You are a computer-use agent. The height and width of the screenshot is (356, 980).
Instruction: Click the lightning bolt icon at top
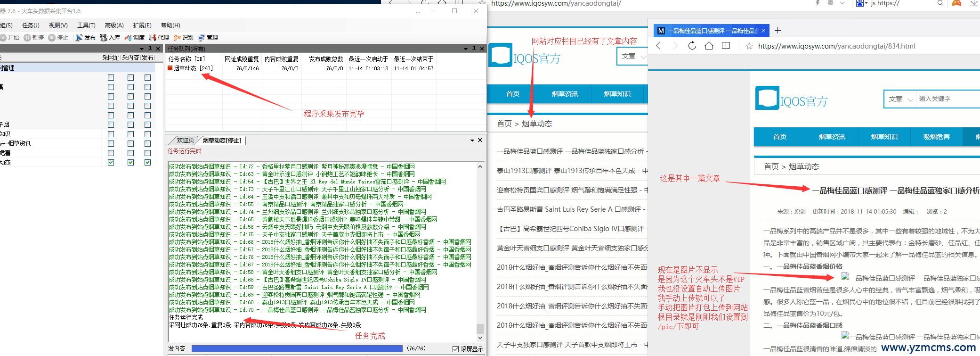(818, 3)
